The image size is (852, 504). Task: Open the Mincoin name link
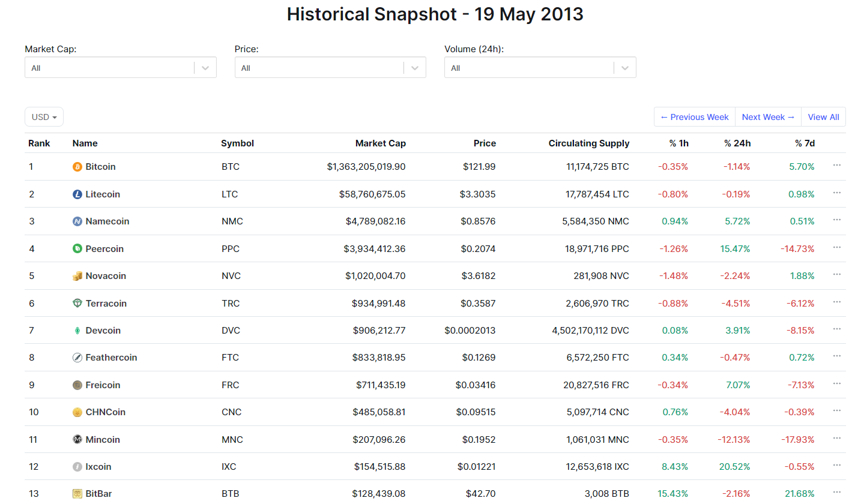(x=103, y=440)
